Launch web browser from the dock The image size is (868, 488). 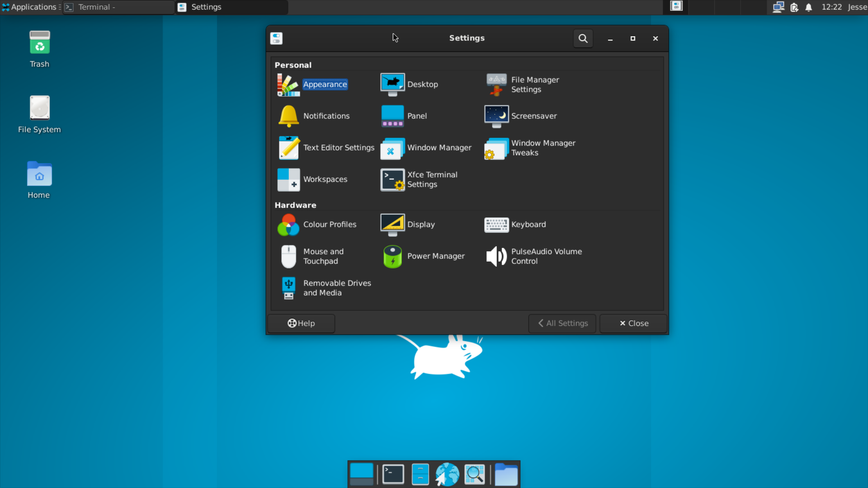click(447, 474)
